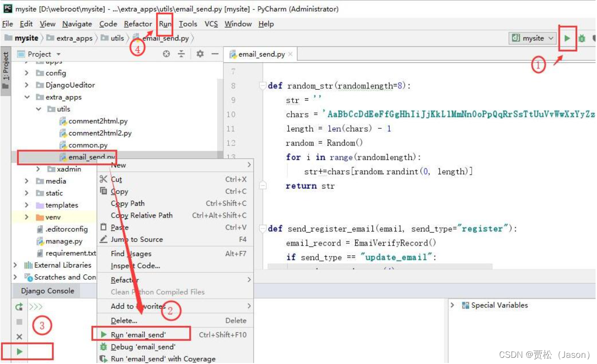The image size is (597, 364).
Task: Select common.py in project tree
Action: (x=83, y=145)
